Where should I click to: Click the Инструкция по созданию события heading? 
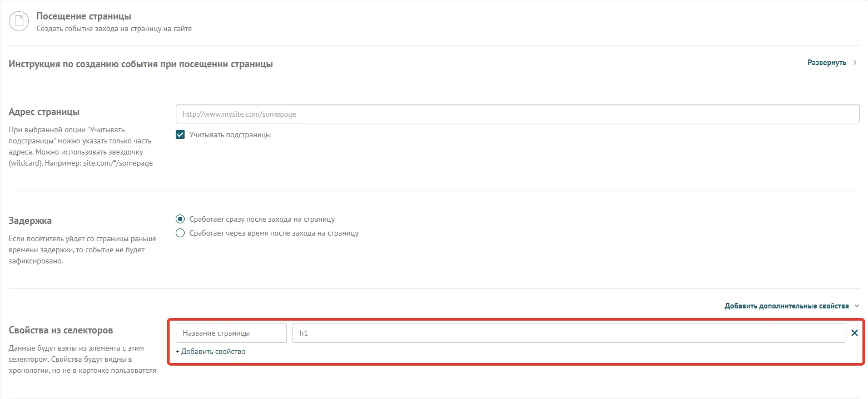tap(141, 64)
